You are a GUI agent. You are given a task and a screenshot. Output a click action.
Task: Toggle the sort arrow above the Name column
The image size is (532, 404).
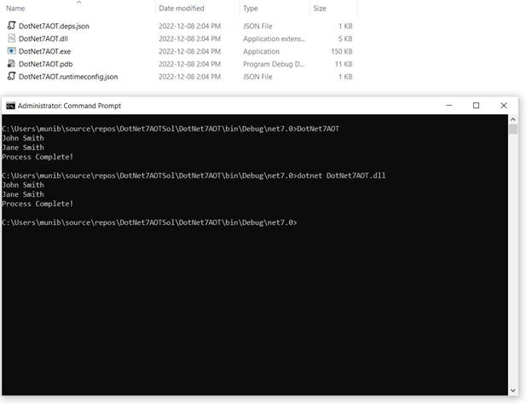(78, 3)
